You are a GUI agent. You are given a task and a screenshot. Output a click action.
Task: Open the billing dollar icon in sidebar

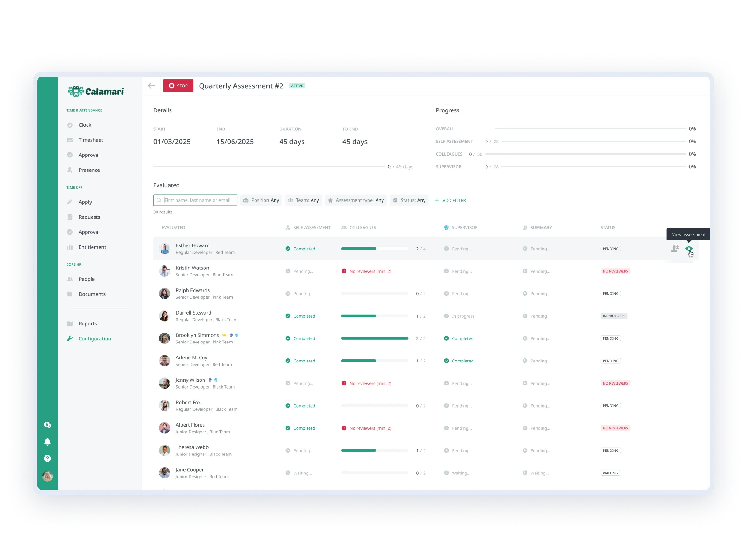click(48, 425)
